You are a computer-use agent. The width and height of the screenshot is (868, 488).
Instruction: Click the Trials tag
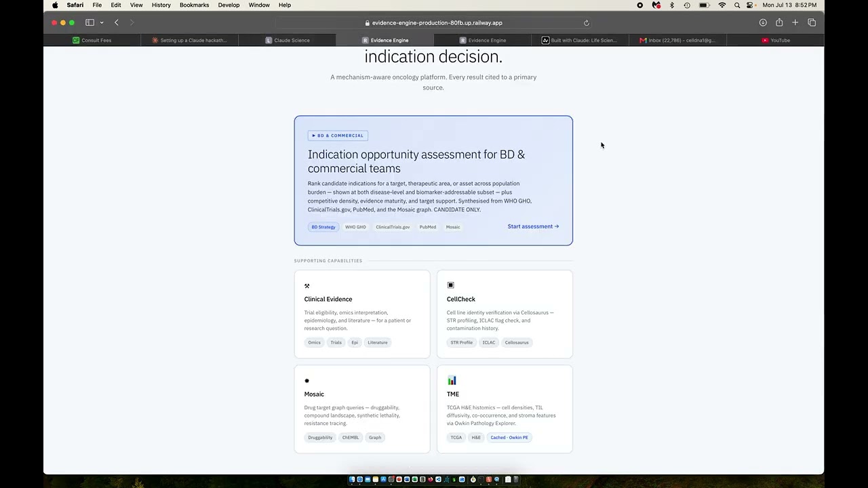336,342
